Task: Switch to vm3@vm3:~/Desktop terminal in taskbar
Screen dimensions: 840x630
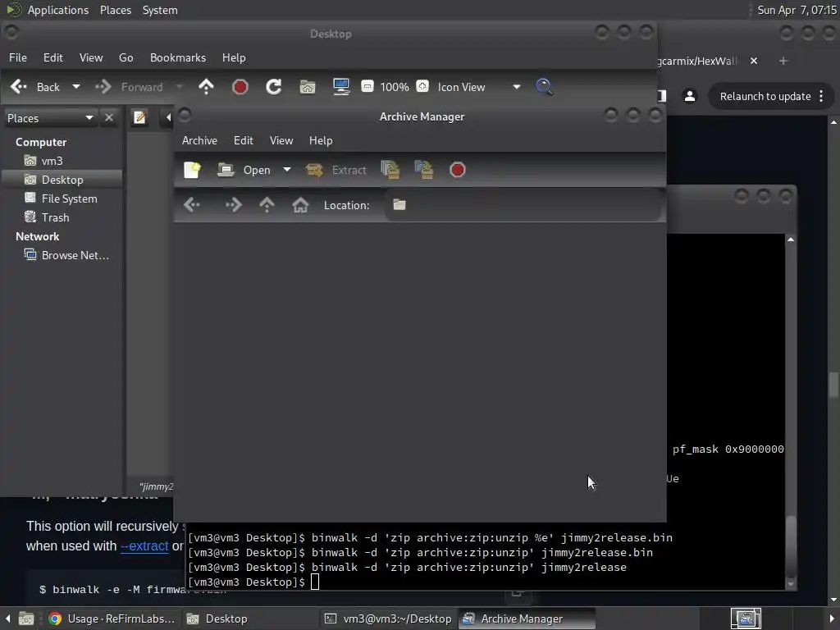Action: pyautogui.click(x=388, y=619)
